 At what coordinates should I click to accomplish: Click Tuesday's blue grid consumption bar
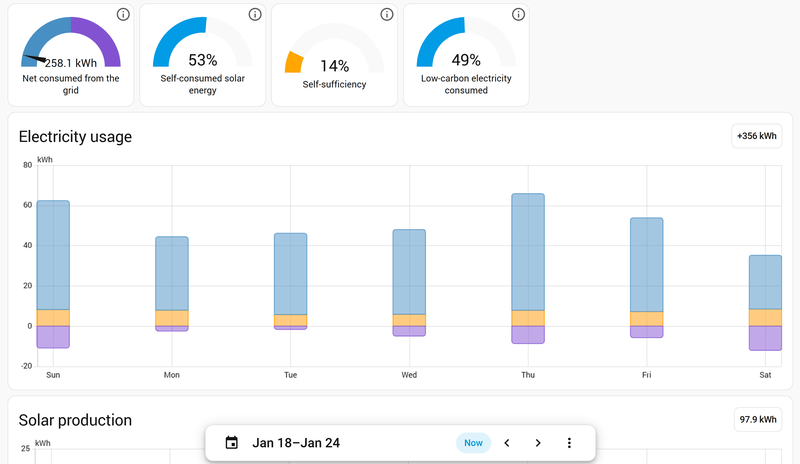pyautogui.click(x=290, y=274)
